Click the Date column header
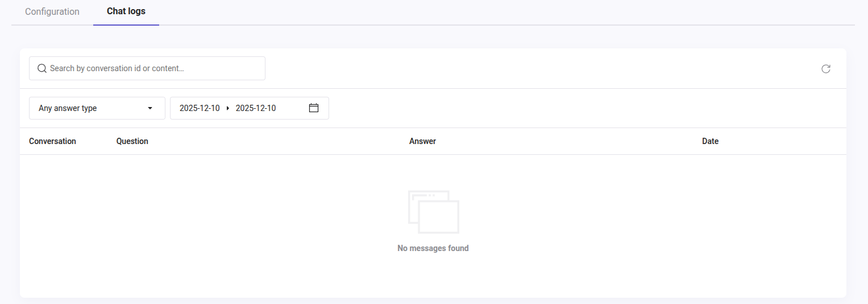This screenshot has height=304, width=868. tap(710, 141)
